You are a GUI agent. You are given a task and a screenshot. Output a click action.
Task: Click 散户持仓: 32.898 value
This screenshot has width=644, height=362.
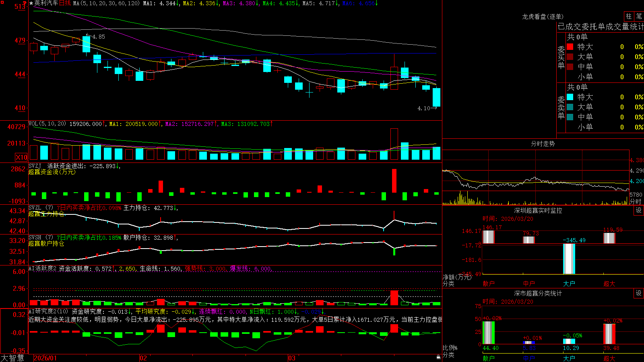tap(149, 238)
